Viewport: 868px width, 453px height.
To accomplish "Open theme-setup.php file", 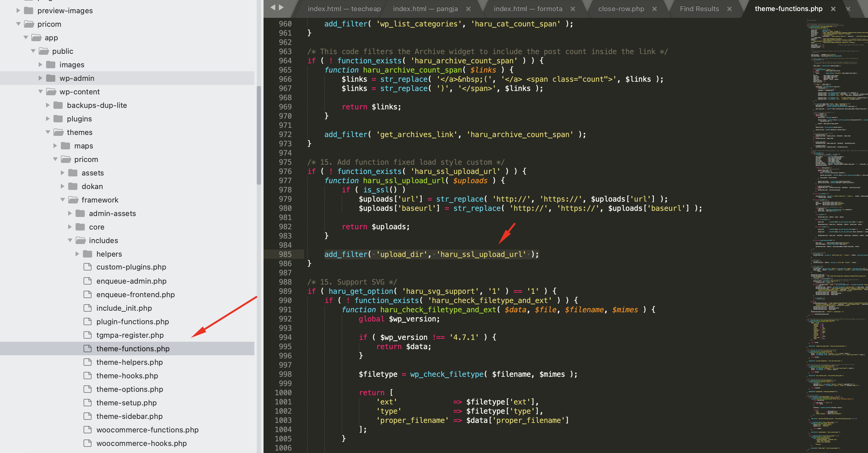I will point(126,403).
